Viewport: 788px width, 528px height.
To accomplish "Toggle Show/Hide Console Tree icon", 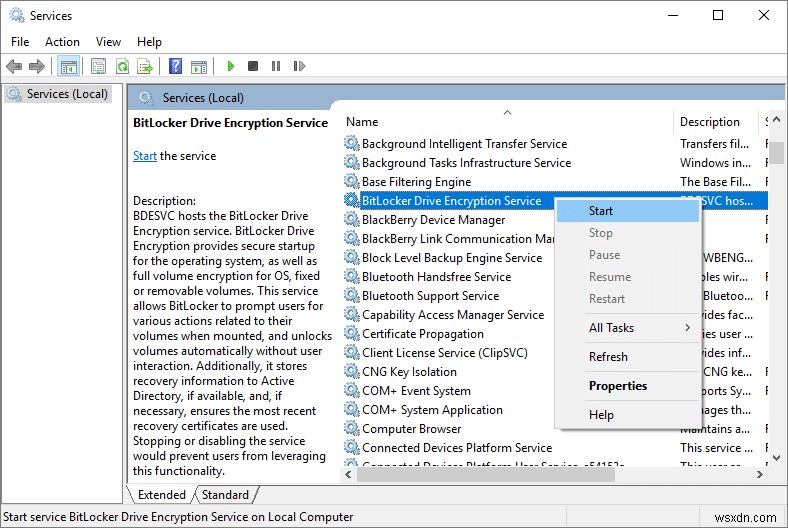I will (x=68, y=66).
